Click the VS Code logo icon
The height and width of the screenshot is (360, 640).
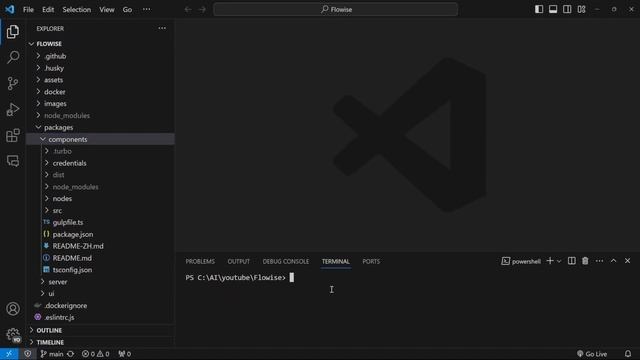pyautogui.click(x=9, y=9)
